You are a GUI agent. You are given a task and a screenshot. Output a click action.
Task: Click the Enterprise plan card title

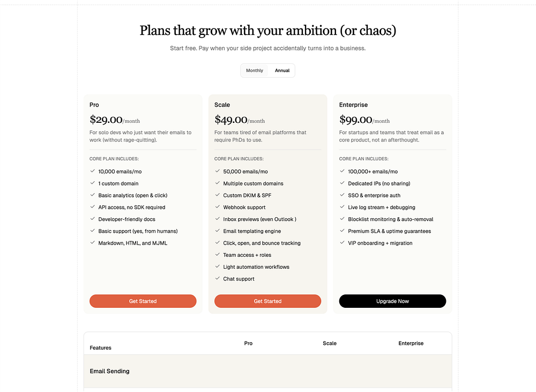coord(353,105)
